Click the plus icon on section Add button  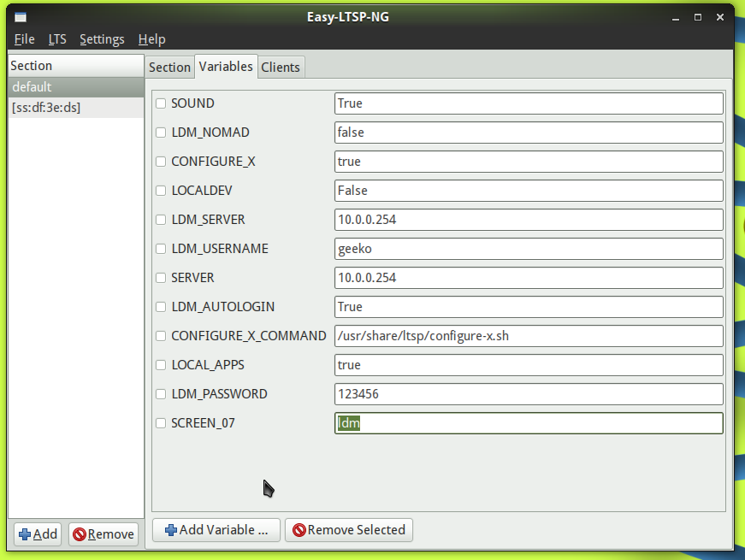tap(25, 534)
